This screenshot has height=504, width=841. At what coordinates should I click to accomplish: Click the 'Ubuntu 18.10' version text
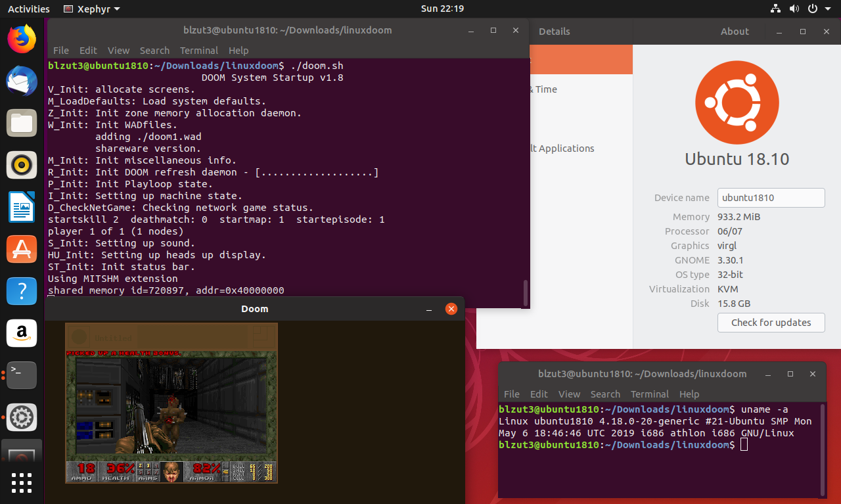click(x=737, y=159)
